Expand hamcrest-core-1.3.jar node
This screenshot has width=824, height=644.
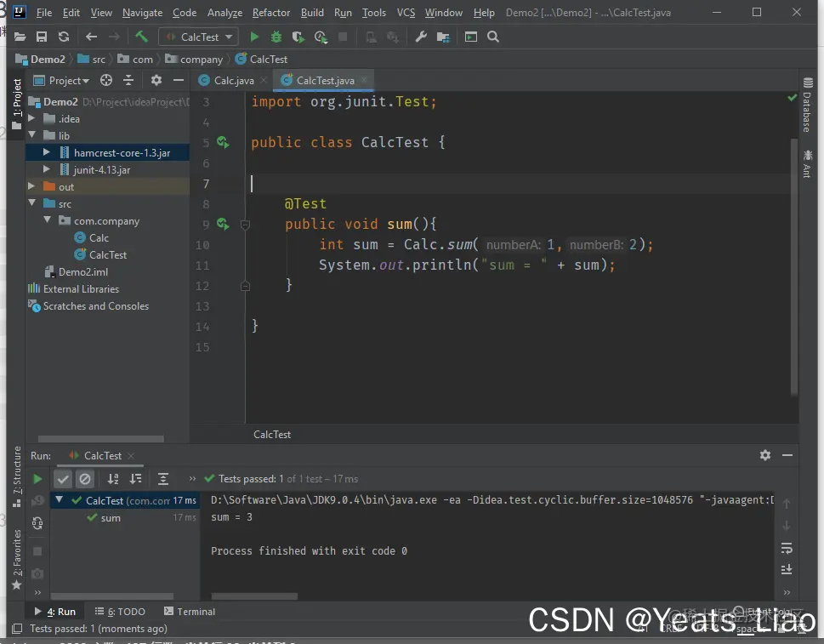coord(47,152)
